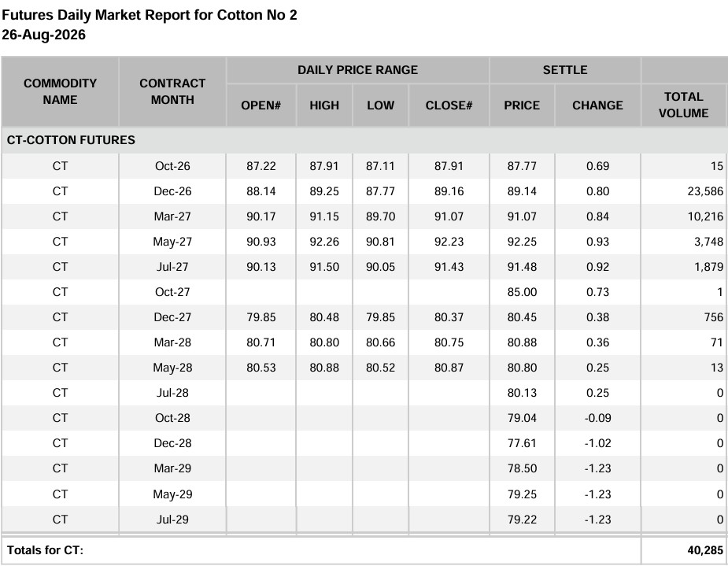Click the CONTRACT MONTH header
Viewport: 728px width, 566px height.
click(172, 91)
